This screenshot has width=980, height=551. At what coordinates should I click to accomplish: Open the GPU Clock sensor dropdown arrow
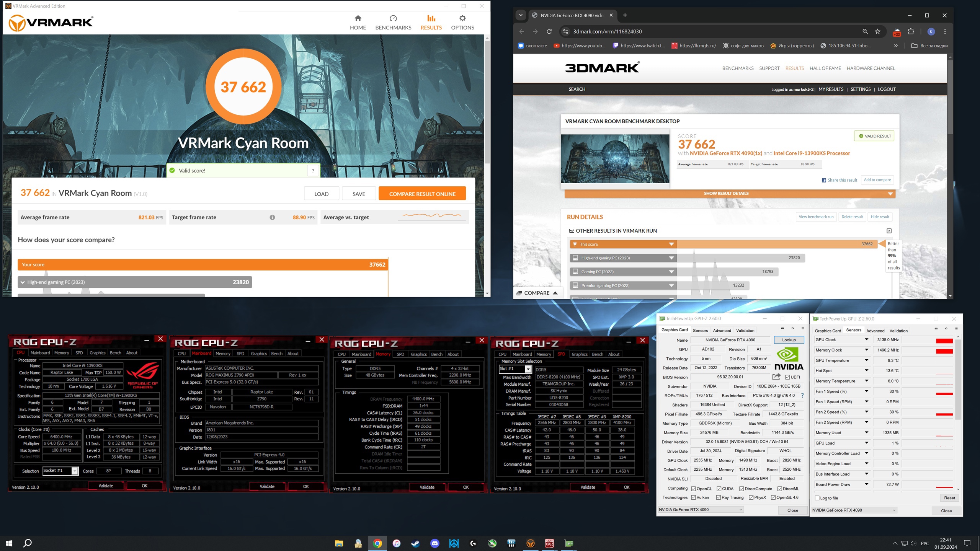[x=866, y=339]
